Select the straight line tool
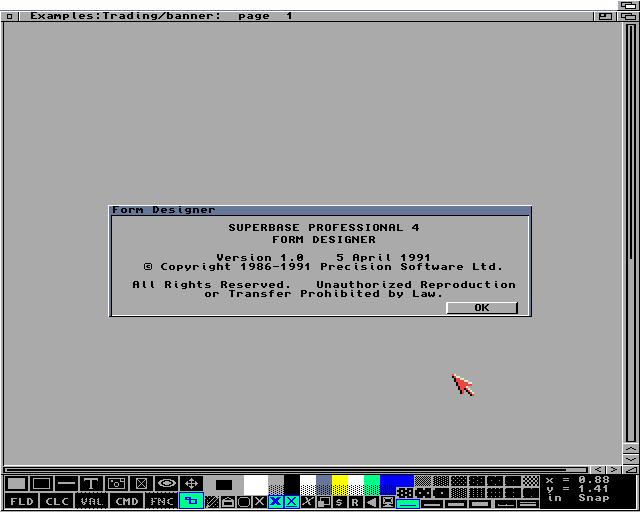 [x=67, y=484]
